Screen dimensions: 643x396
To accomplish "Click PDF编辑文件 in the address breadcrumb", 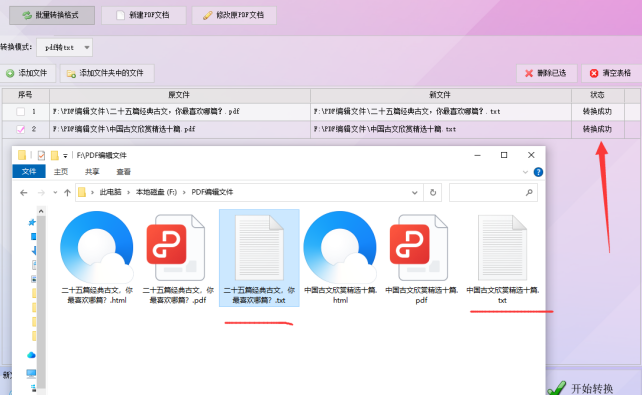I will (x=212, y=192).
